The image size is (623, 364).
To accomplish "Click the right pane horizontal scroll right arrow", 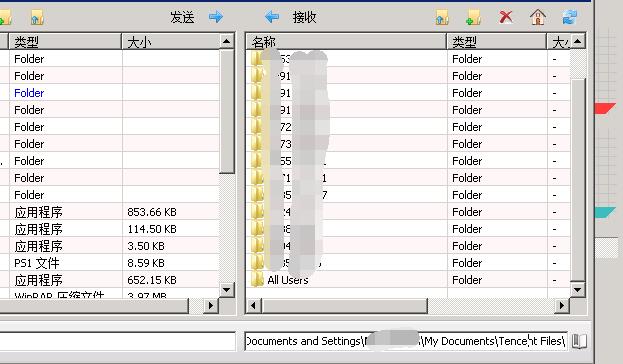I will (x=562, y=306).
